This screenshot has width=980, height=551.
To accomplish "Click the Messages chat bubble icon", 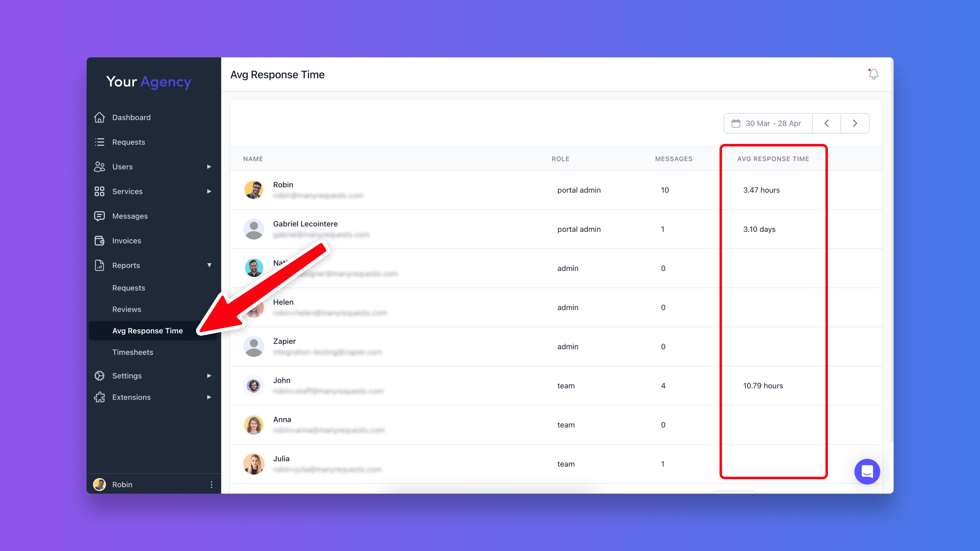I will pyautogui.click(x=99, y=216).
